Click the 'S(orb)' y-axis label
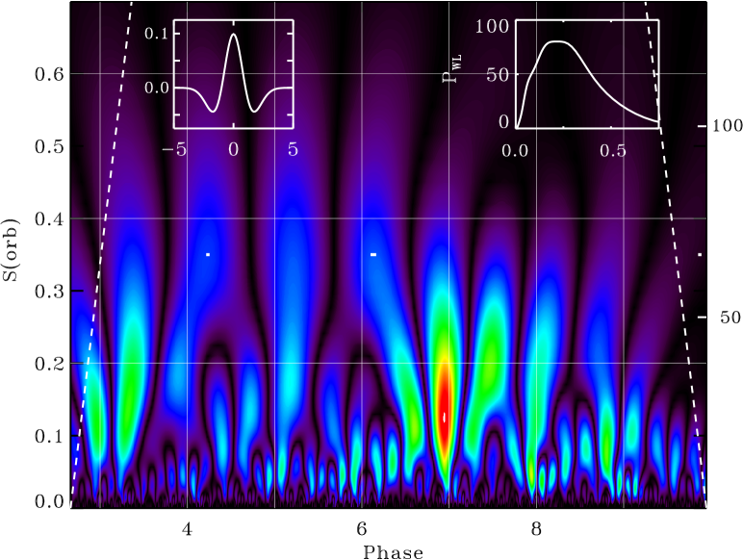Image resolution: width=743 pixels, height=560 pixels. click(x=10, y=249)
